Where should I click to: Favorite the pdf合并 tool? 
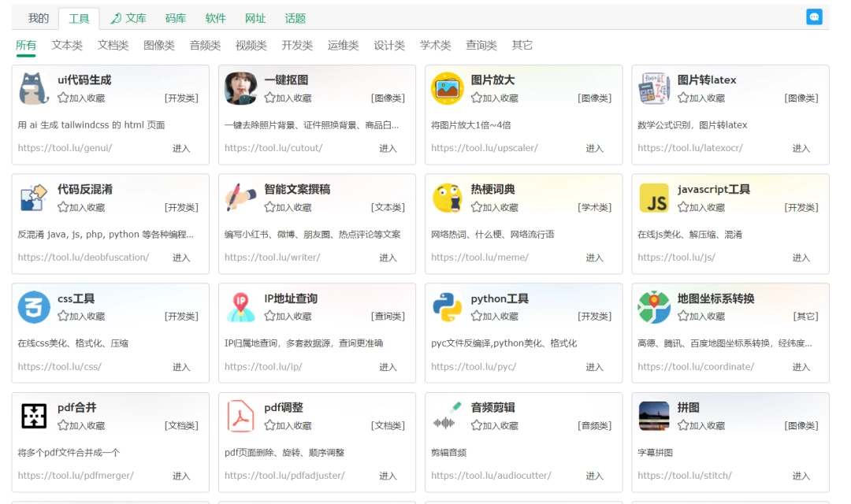point(81,426)
